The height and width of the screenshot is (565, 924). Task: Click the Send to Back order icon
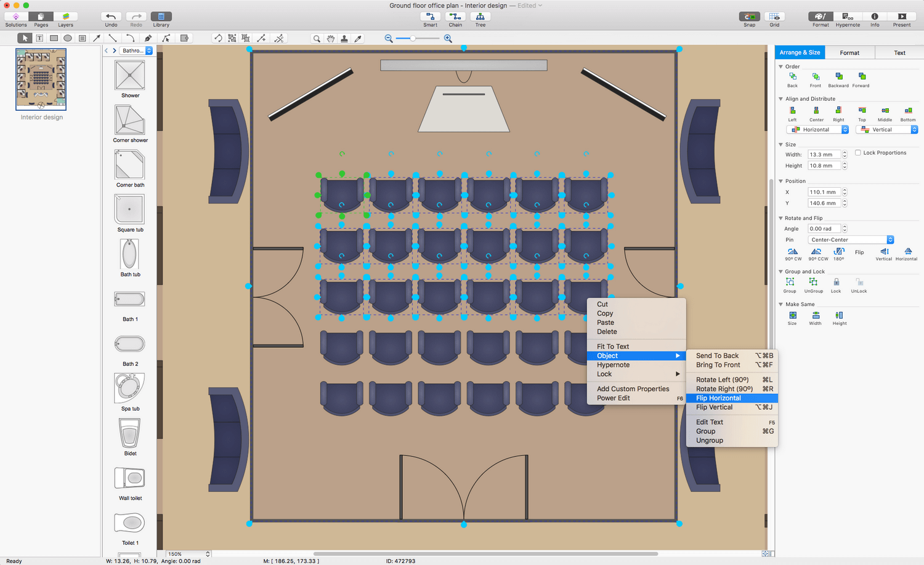[793, 77]
